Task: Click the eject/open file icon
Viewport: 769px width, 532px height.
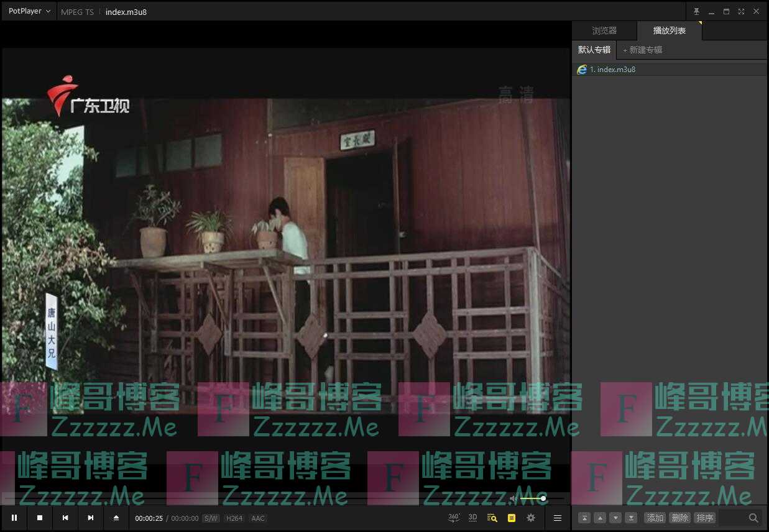Action: pos(116,518)
